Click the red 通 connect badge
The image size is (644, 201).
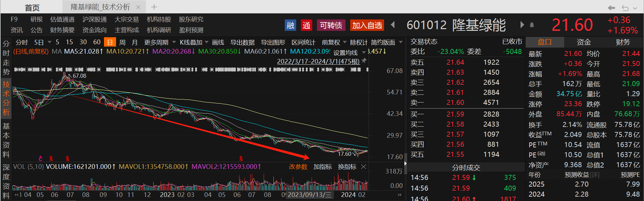(306, 25)
